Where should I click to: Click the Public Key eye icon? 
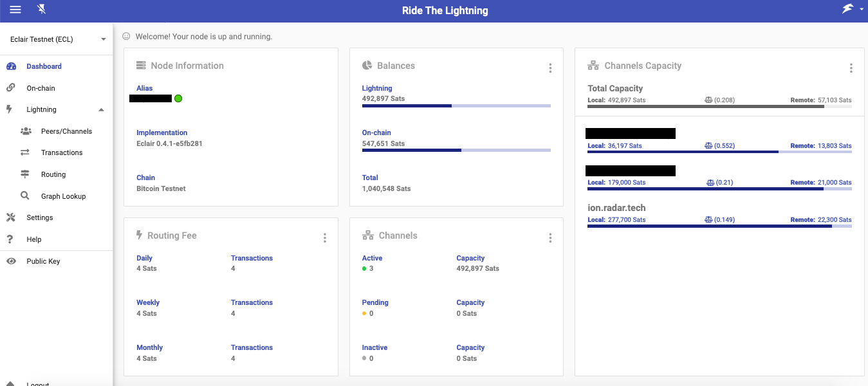tap(11, 261)
